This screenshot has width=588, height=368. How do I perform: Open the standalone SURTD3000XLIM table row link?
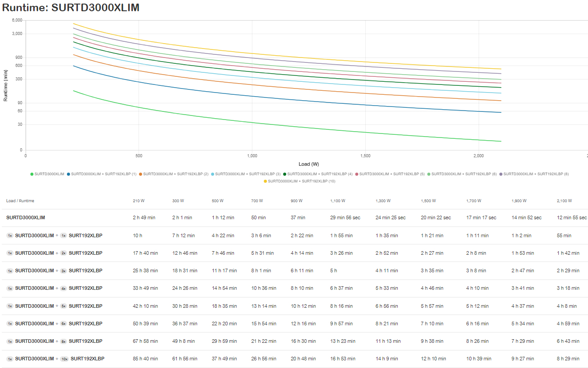(26, 217)
